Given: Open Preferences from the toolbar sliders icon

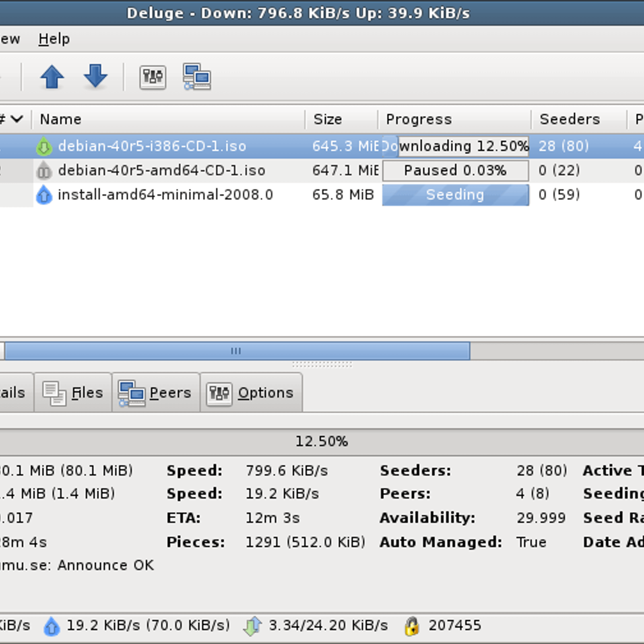Looking at the screenshot, I should click(153, 76).
